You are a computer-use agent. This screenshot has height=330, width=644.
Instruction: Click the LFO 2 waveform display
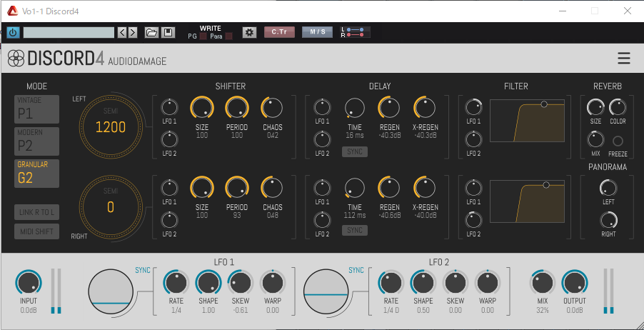pyautogui.click(x=326, y=291)
